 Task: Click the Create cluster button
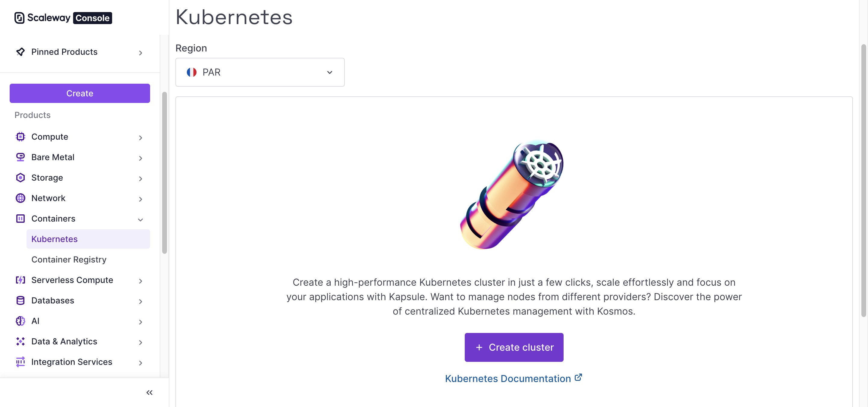[x=514, y=347]
